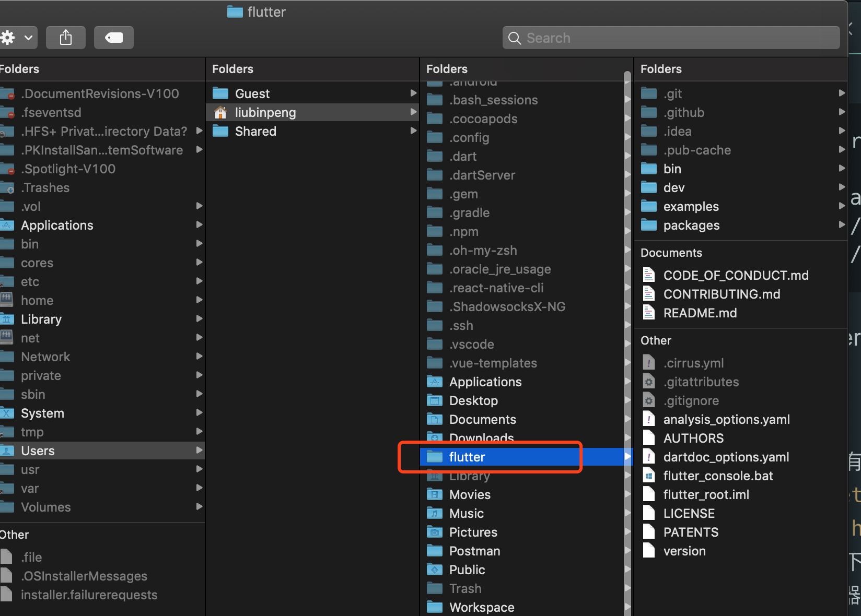Click the .gitattributes file icon

point(649,382)
